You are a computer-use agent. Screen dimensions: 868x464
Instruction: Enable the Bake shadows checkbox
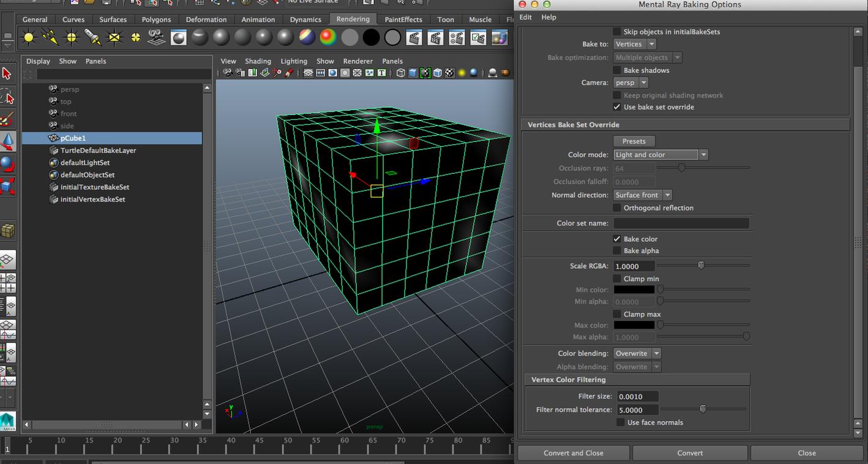pyautogui.click(x=616, y=70)
